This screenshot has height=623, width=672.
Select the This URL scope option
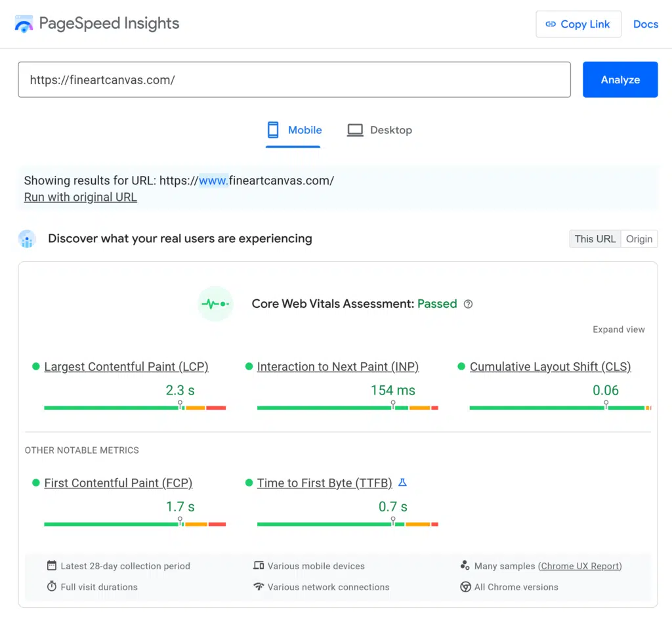click(595, 239)
